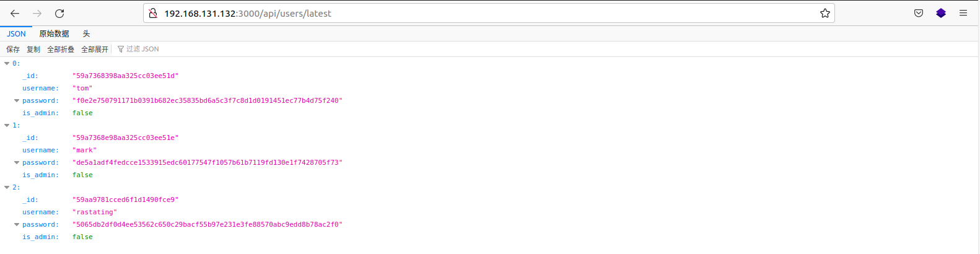Select the JSON viewer tab
This screenshot has width=980, height=254.
[x=16, y=33]
